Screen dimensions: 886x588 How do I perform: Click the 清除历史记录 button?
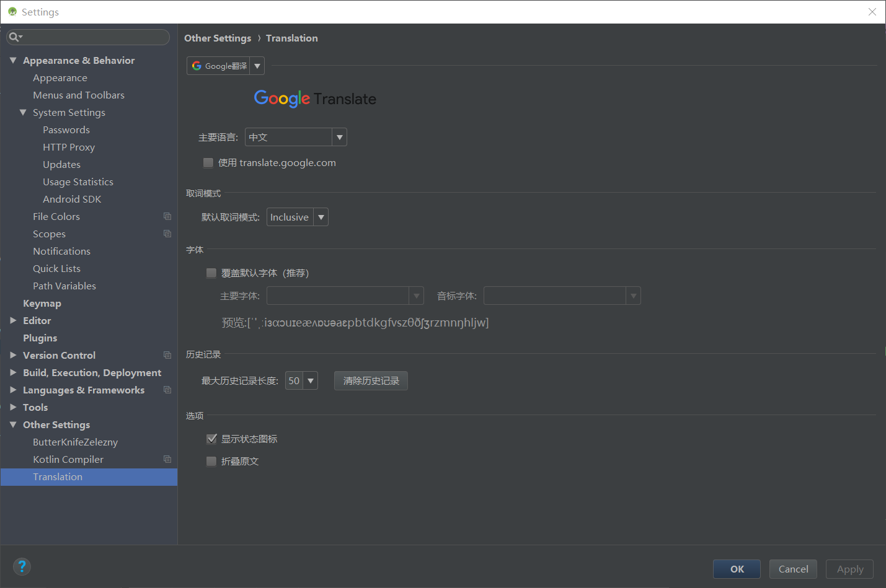click(x=371, y=380)
